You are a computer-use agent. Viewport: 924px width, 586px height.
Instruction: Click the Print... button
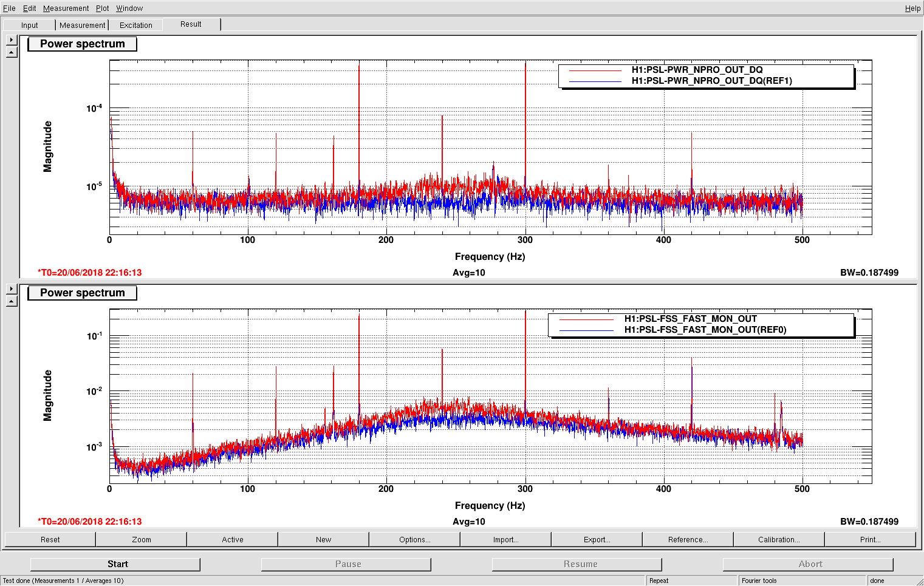click(x=870, y=540)
